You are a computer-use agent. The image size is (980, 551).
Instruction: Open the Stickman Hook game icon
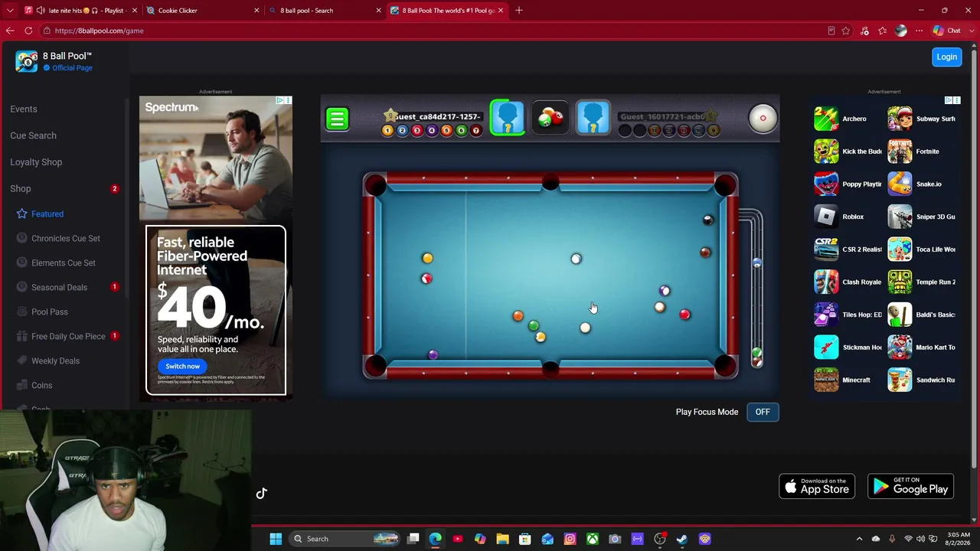point(826,347)
